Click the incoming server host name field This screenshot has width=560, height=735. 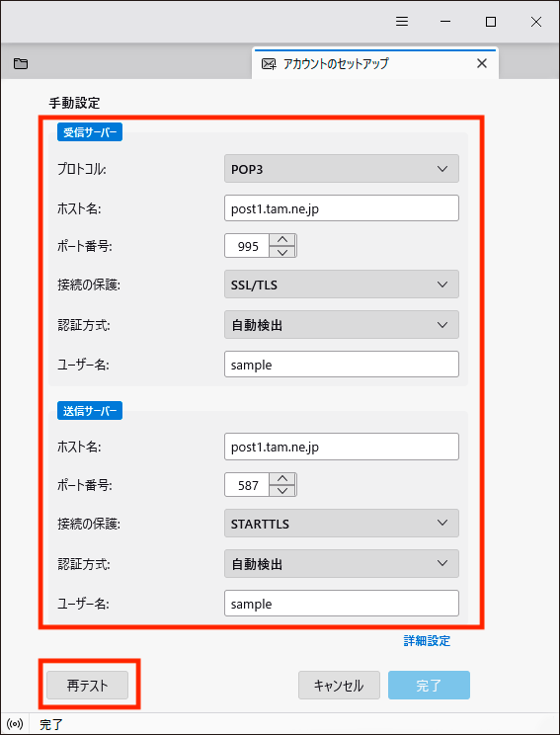[342, 208]
